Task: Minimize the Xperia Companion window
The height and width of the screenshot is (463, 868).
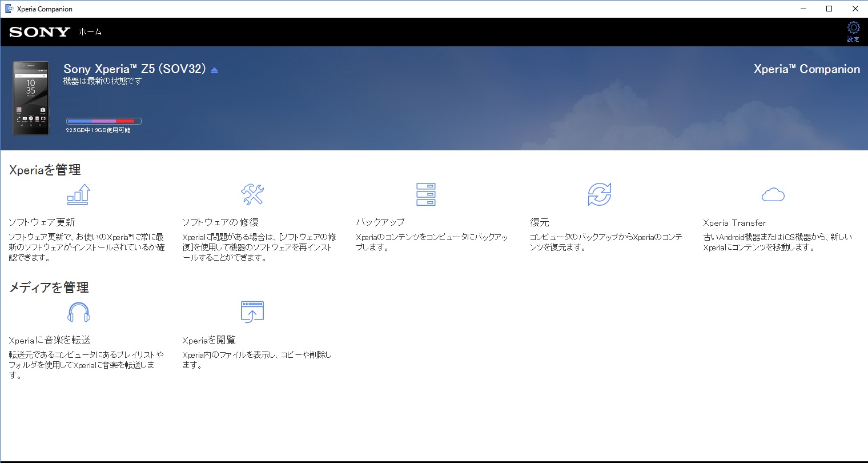Action: coord(803,9)
